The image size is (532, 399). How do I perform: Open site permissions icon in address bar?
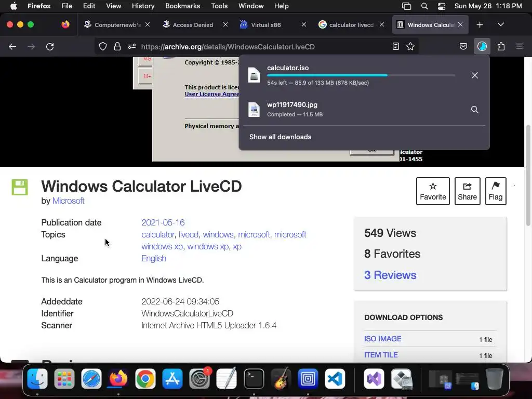[132, 46]
